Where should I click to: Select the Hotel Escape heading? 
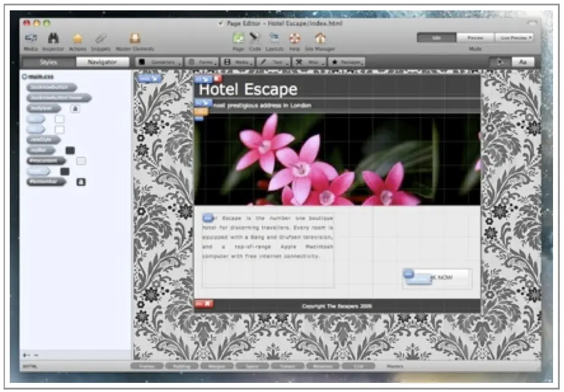coord(248,89)
